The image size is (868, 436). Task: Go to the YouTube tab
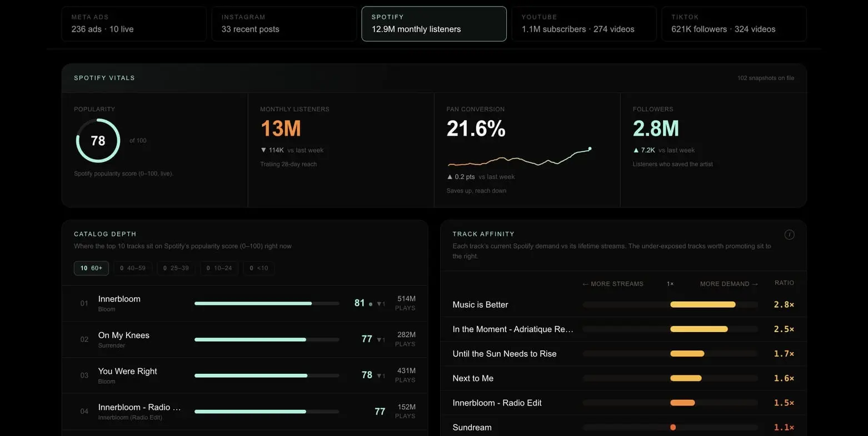click(x=584, y=24)
